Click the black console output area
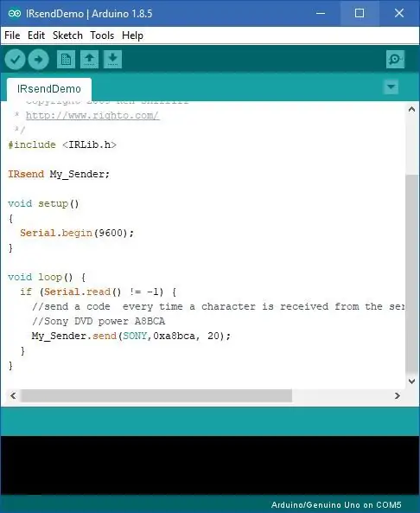 click(x=210, y=465)
